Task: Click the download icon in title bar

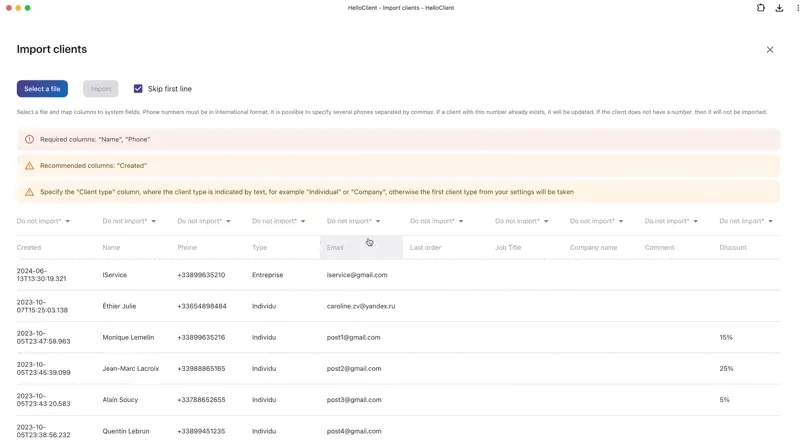Action: (x=779, y=8)
